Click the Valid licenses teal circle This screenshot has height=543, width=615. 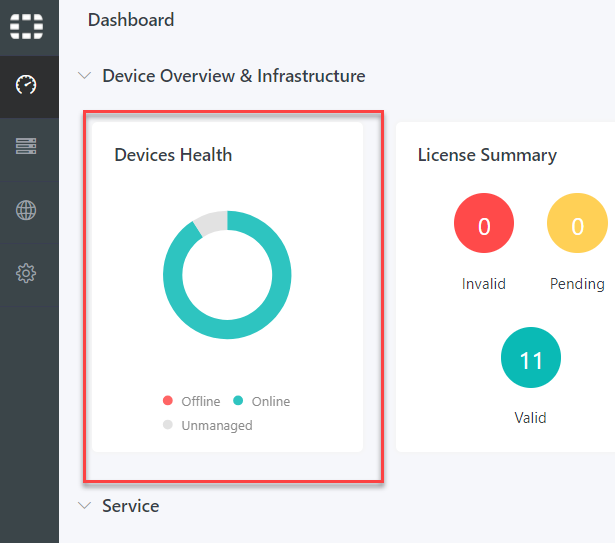click(x=531, y=357)
